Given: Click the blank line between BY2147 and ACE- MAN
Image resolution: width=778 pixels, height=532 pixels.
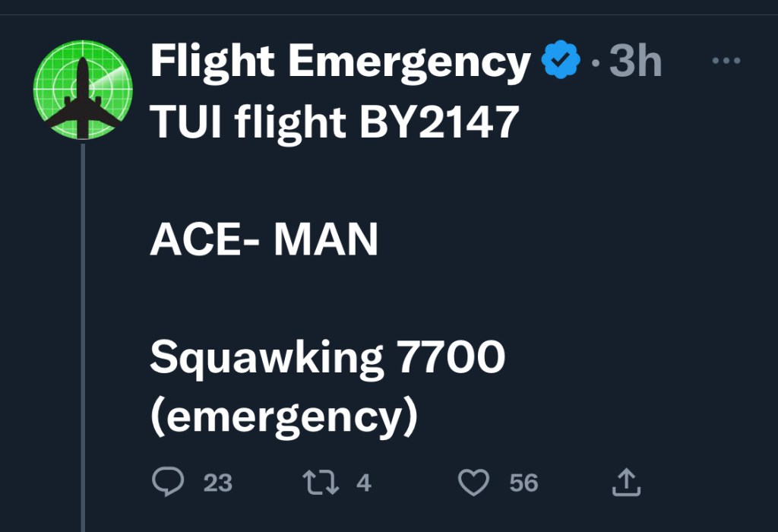Looking at the screenshot, I should [x=304, y=181].
